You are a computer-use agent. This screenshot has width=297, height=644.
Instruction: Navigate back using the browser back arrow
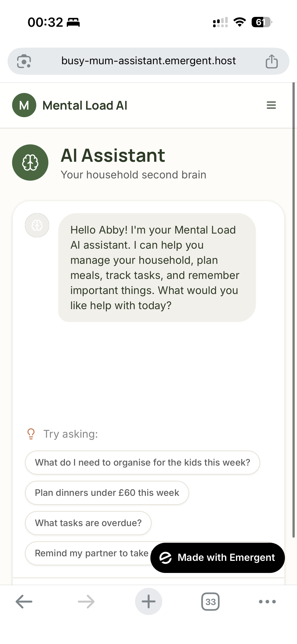click(x=24, y=601)
